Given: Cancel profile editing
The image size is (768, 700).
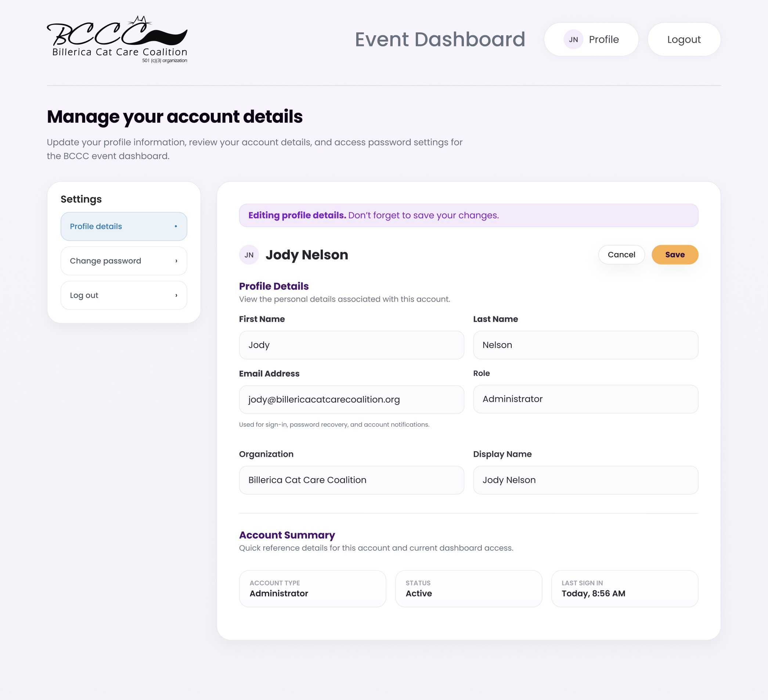Looking at the screenshot, I should (x=621, y=255).
